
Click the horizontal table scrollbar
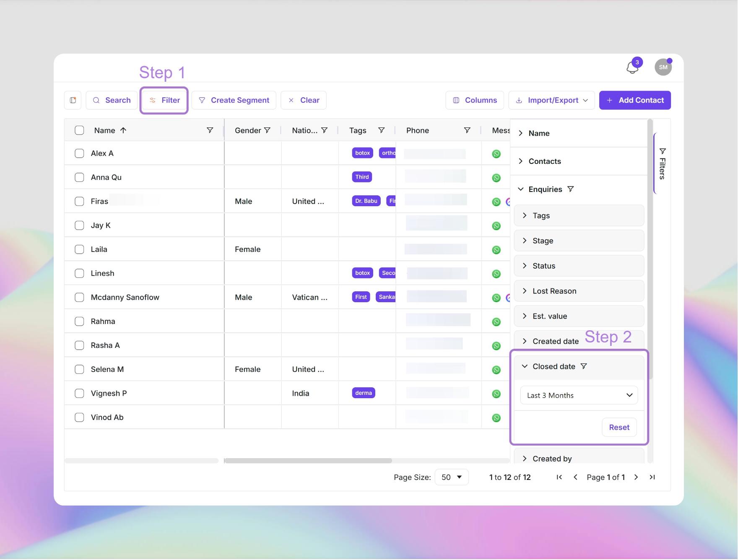[308, 461]
